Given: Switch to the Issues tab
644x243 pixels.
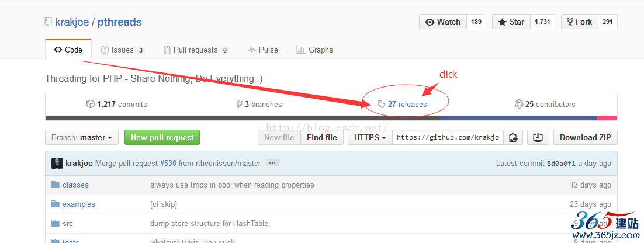Looking at the screenshot, I should point(122,50).
